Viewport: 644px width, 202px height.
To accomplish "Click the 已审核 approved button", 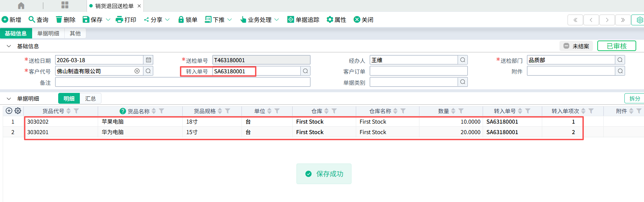I will (616, 46).
